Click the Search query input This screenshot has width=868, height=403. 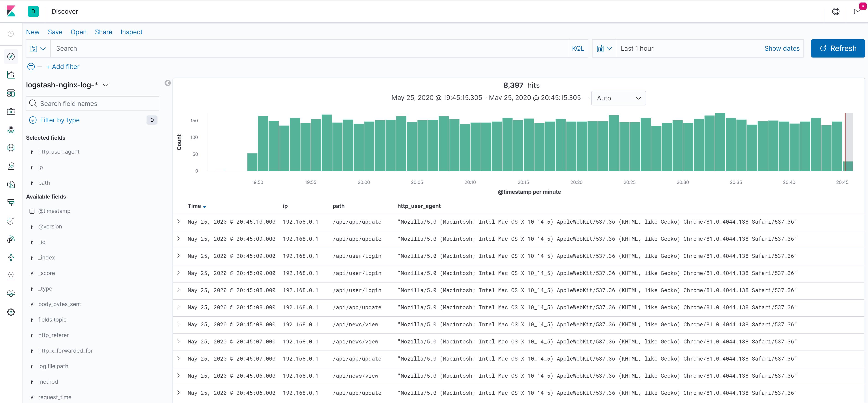pyautogui.click(x=309, y=49)
